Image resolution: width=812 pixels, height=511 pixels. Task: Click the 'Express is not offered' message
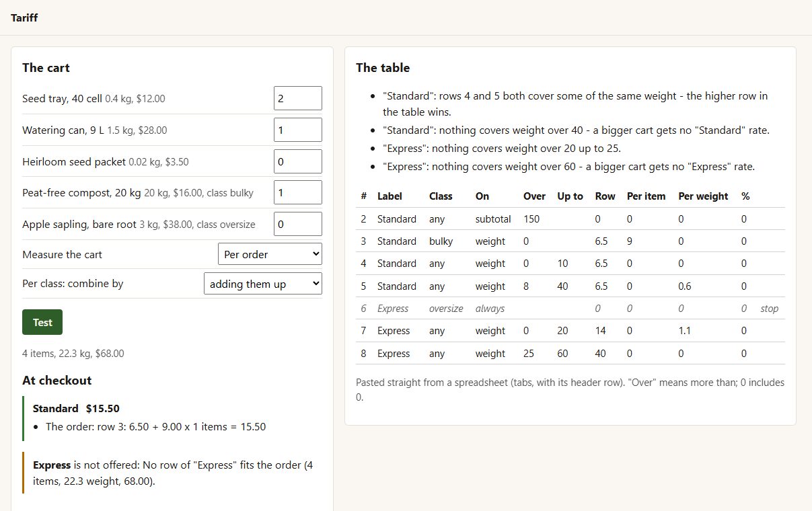pyautogui.click(x=173, y=473)
